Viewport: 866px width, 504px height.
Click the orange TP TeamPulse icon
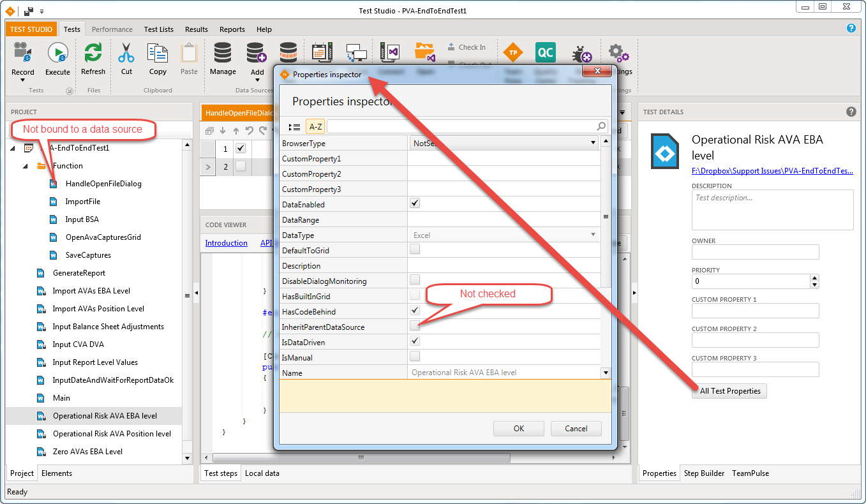click(512, 53)
